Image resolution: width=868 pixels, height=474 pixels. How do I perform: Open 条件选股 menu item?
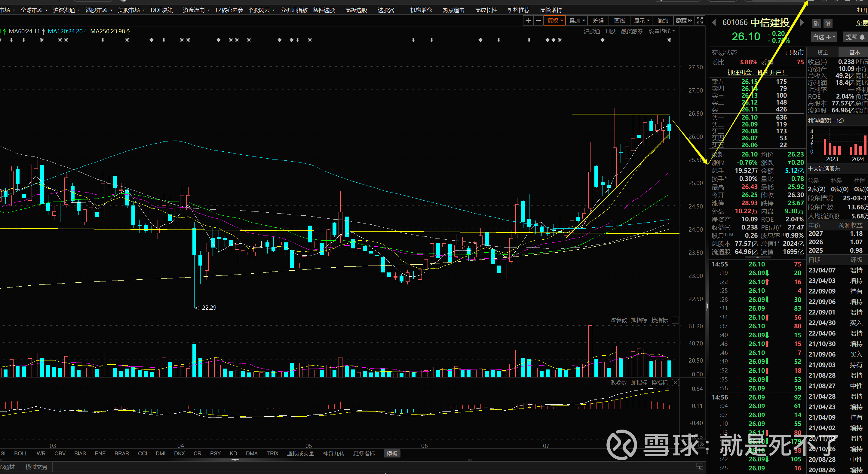tap(324, 10)
